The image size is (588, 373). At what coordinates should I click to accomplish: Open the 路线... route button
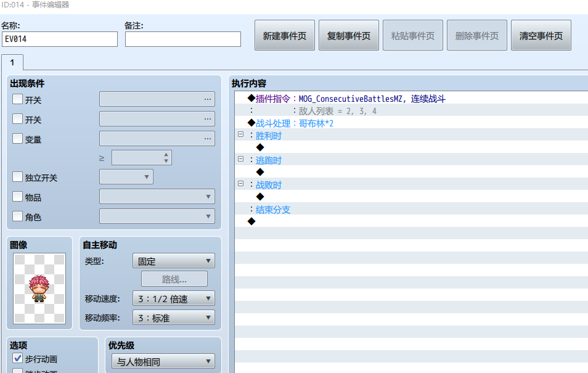coord(174,279)
